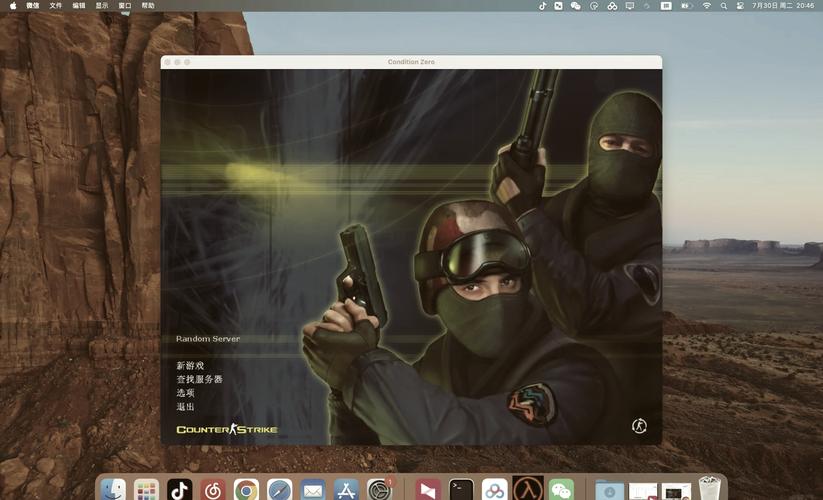Open the Half-Life lambda app in Dock

click(x=528, y=489)
